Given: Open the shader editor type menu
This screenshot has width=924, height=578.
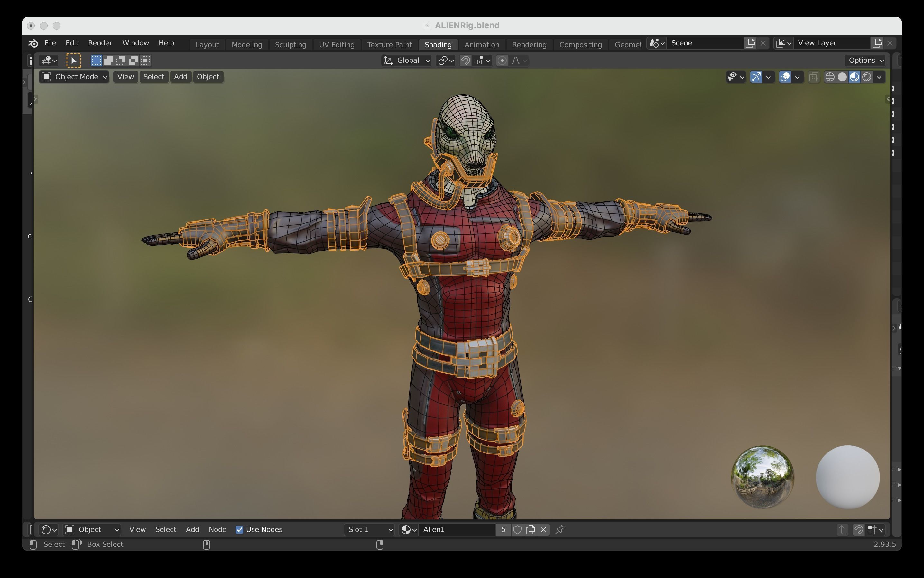Looking at the screenshot, I should click(x=49, y=529).
